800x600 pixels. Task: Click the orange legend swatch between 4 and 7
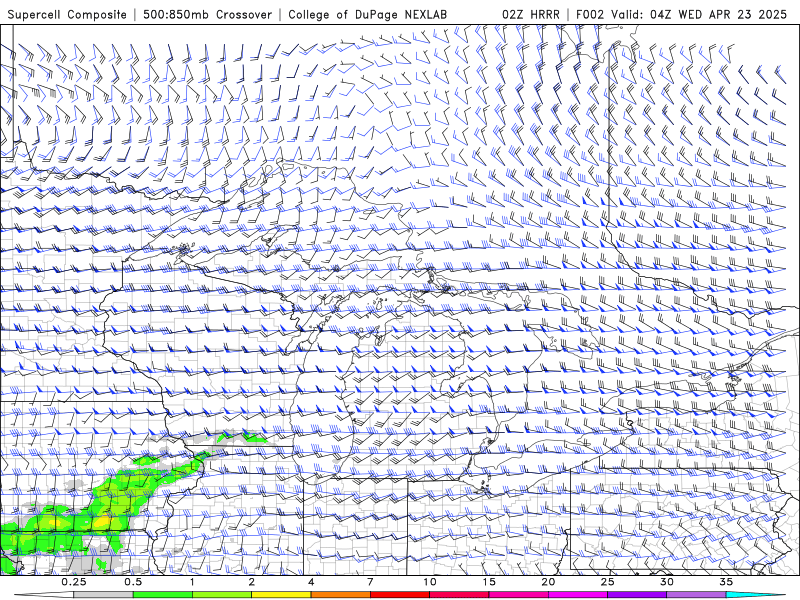[x=340, y=595]
